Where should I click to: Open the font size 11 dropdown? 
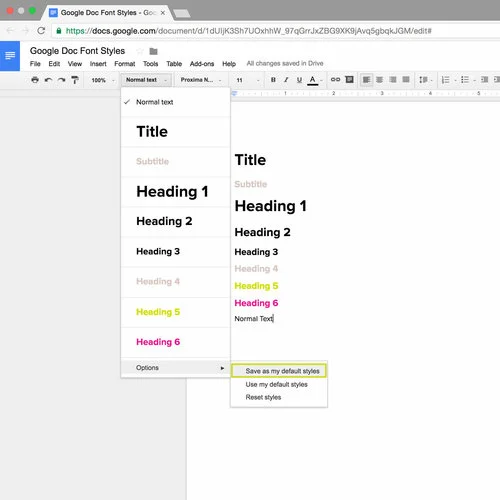point(248,80)
